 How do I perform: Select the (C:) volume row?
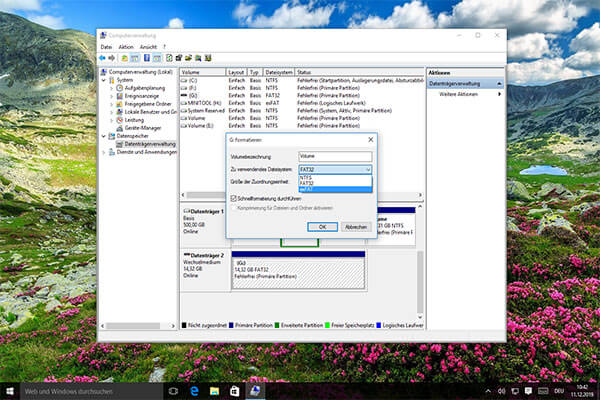point(302,80)
